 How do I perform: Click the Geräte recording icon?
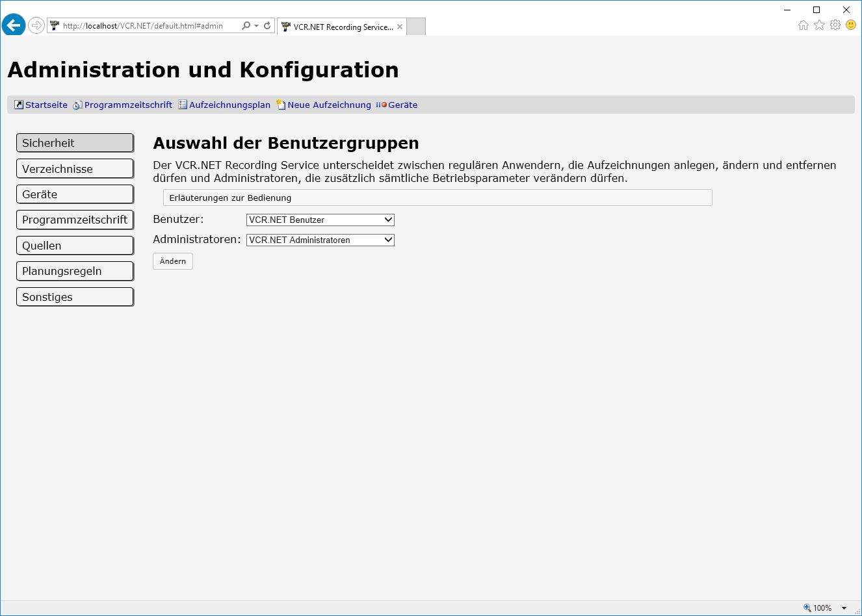pos(382,105)
